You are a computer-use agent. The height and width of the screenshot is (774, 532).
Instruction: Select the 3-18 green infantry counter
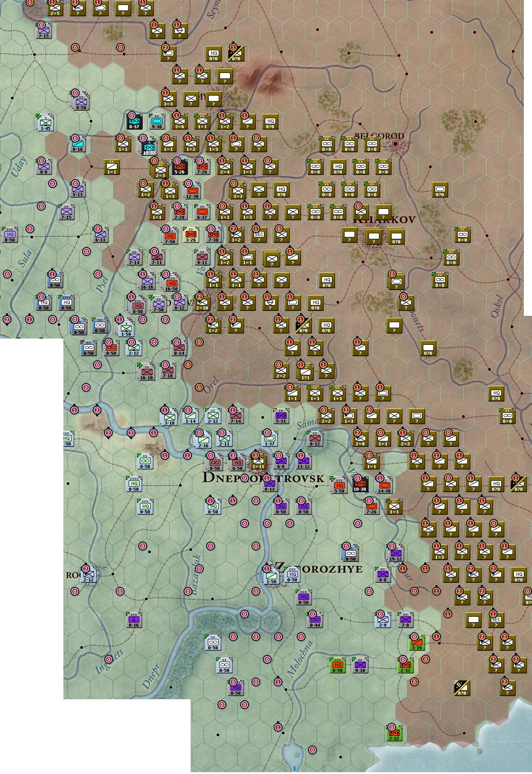click(169, 417)
